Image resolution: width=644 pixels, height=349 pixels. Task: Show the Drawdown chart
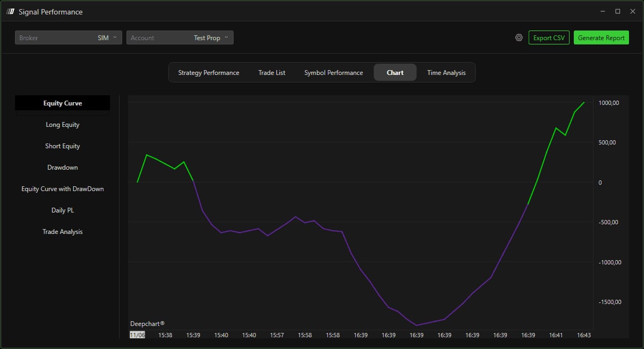[x=63, y=168]
